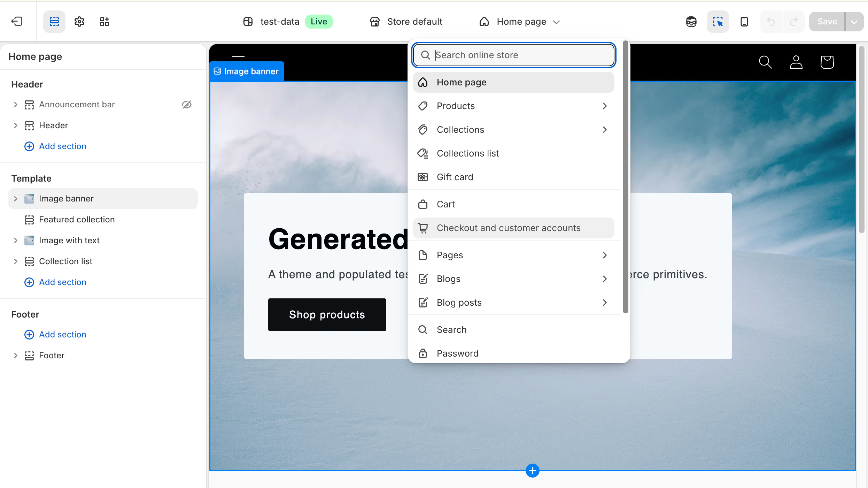Click the Undo icon
This screenshot has height=488, width=868.
[x=770, y=22]
